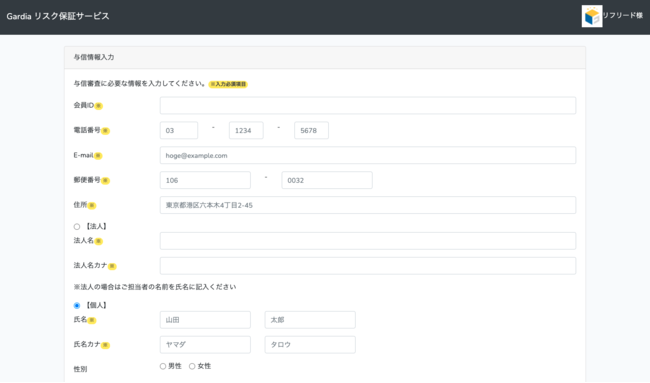Click the Refreed cube logo icon
Screen dimensions: 650x383
[x=592, y=16]
